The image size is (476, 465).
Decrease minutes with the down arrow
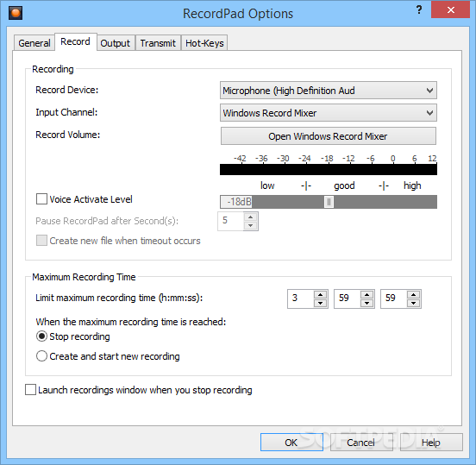click(x=367, y=304)
